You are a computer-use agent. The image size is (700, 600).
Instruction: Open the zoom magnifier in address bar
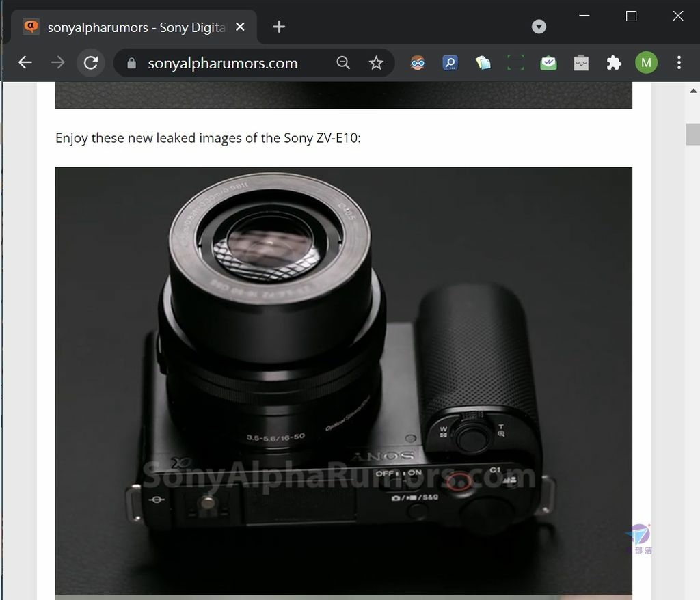[343, 62]
